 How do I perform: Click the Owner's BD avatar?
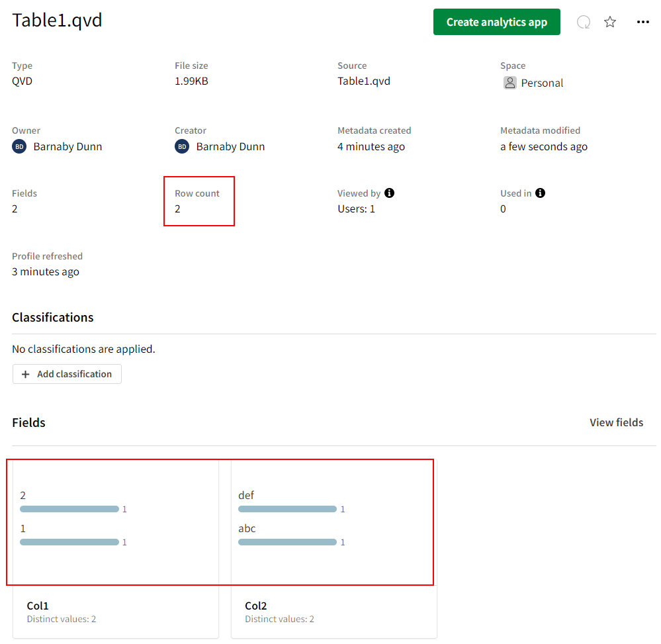pyautogui.click(x=19, y=146)
